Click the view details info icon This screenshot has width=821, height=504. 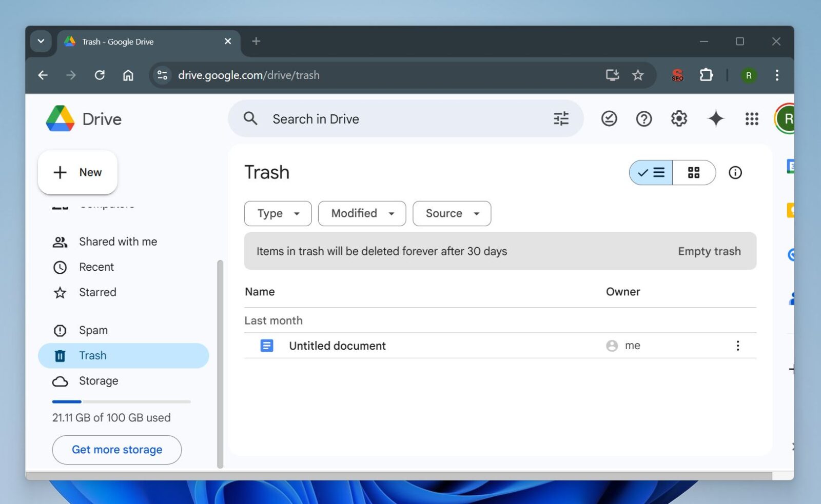tap(735, 173)
